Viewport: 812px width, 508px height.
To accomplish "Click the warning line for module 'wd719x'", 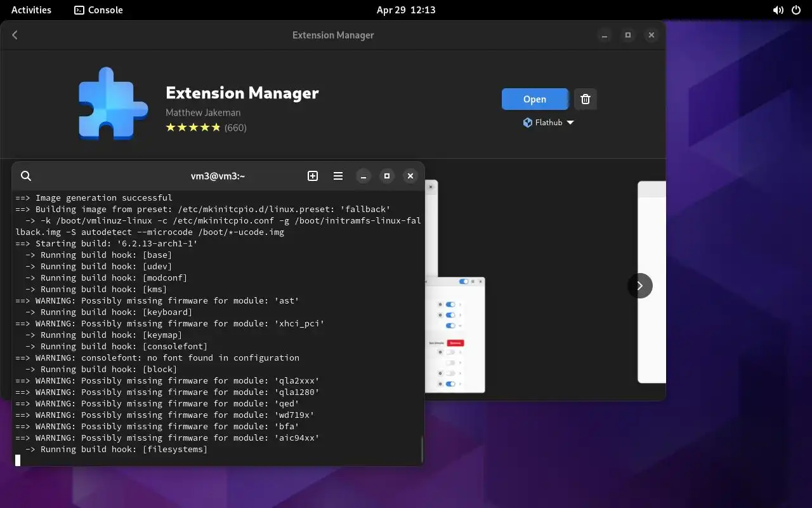I will pos(165,415).
